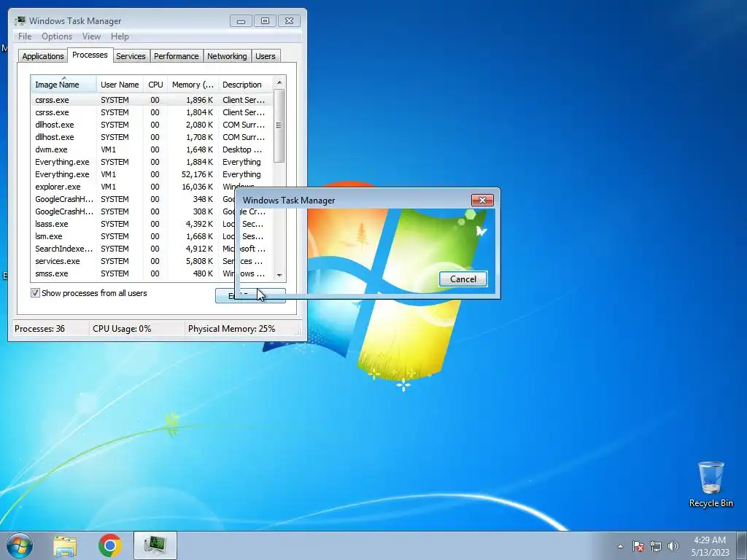Viewport: 747px width, 560px height.
Task: Sort by Description column header
Action: [245, 85]
